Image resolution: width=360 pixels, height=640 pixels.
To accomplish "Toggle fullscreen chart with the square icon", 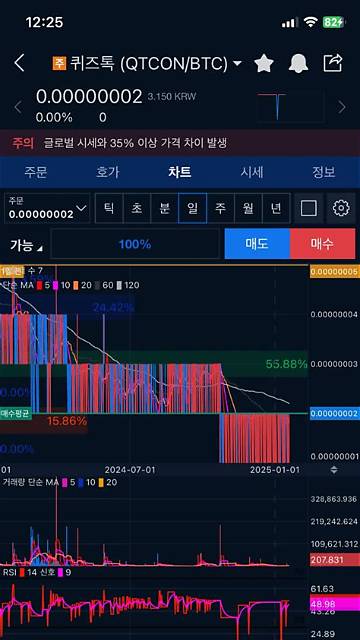I will pyautogui.click(x=309, y=209).
